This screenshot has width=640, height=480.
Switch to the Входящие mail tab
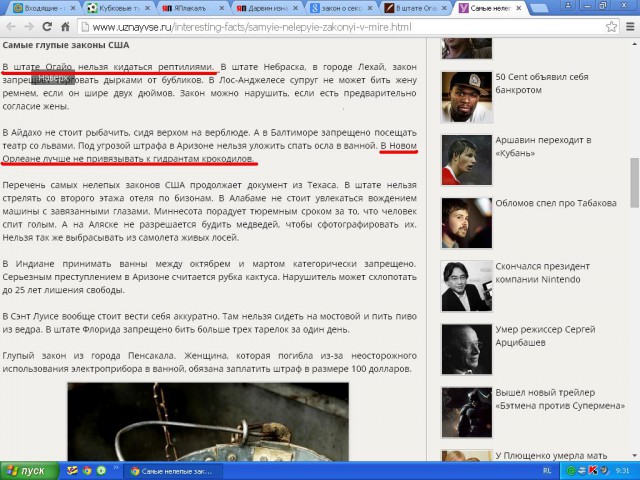pos(43,8)
